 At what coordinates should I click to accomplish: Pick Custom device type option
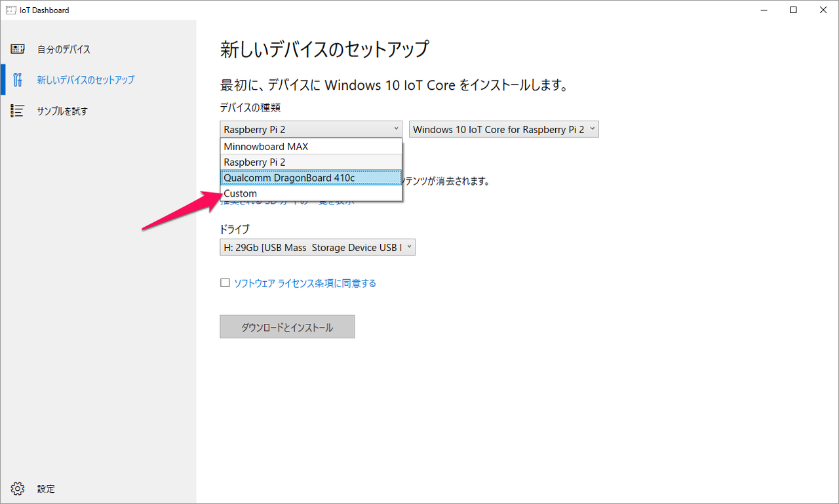(311, 193)
